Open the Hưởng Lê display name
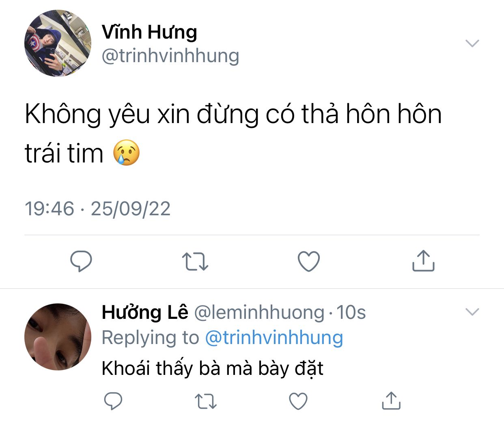The height and width of the screenshot is (422, 504). (x=145, y=312)
